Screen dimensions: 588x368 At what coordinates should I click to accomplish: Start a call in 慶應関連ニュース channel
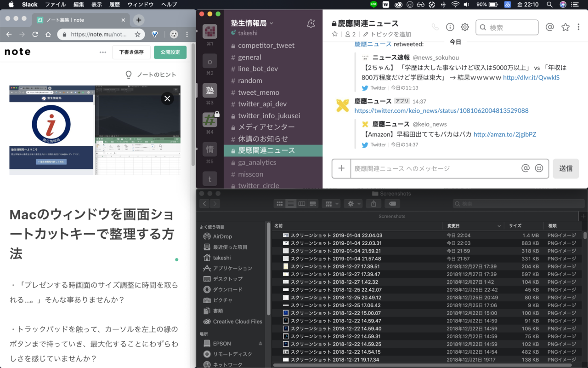click(435, 27)
